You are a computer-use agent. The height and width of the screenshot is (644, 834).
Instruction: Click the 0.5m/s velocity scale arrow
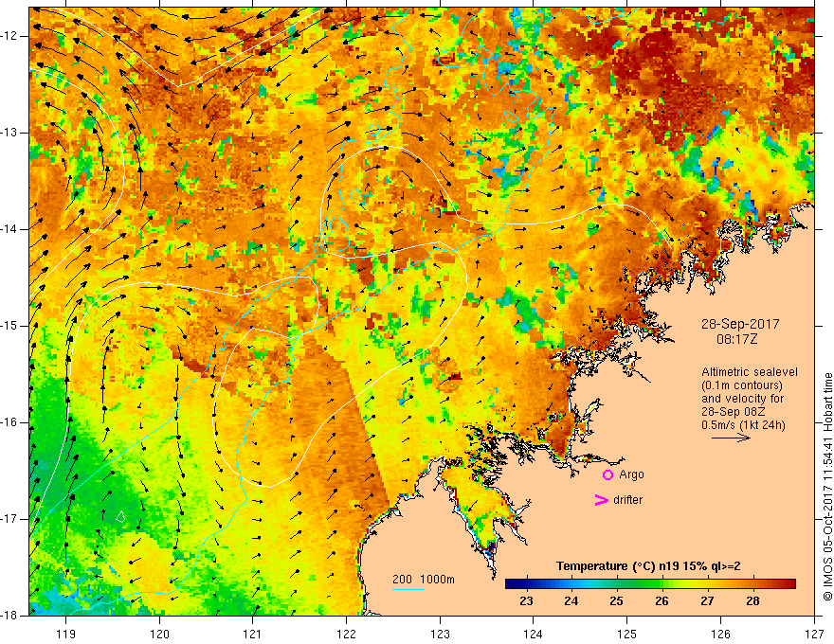click(x=731, y=438)
